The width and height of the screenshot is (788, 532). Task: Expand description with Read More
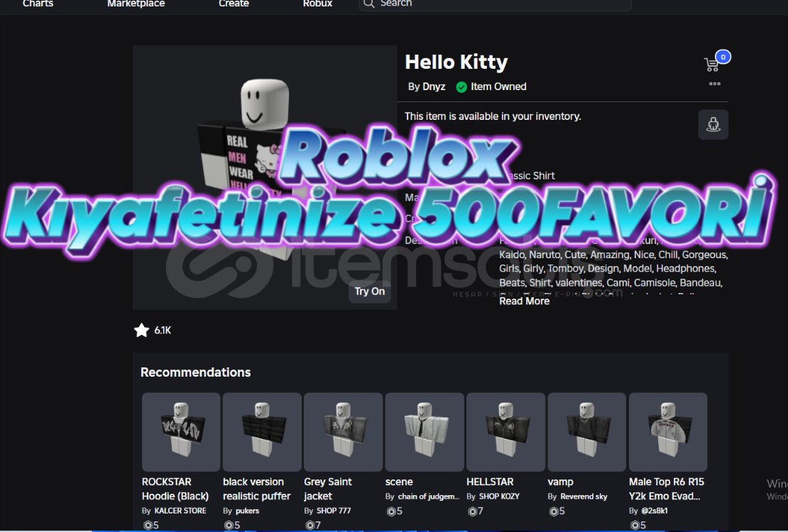(x=524, y=301)
